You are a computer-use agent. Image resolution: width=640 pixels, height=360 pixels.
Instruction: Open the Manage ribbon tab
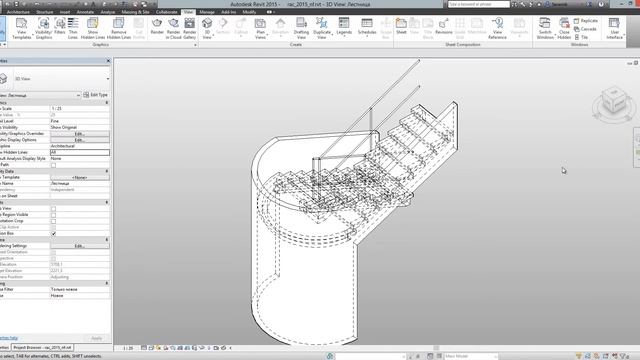[207, 12]
